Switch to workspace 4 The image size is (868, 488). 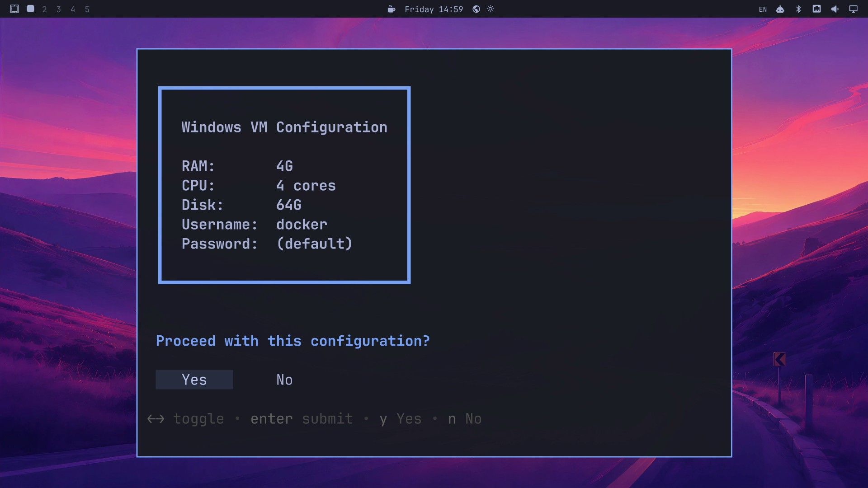click(x=73, y=9)
